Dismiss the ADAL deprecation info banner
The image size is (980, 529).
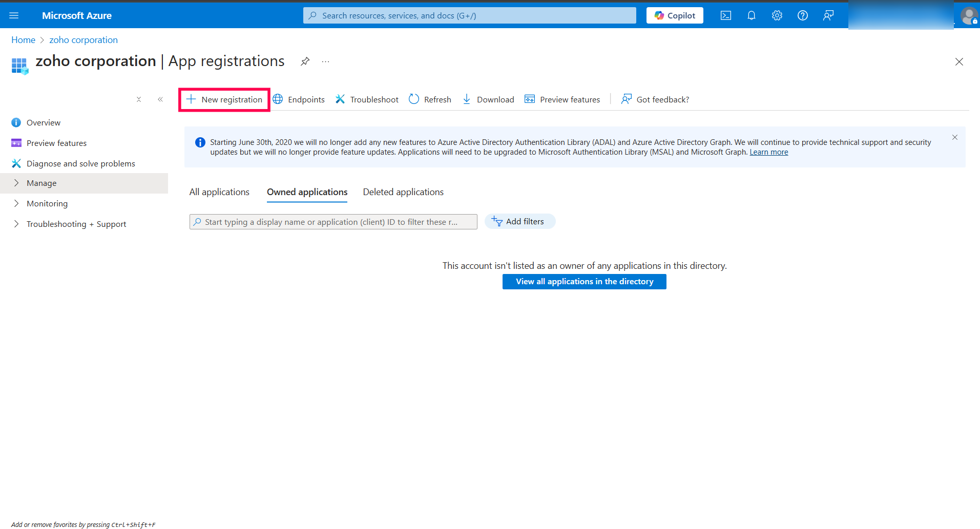[x=955, y=137]
